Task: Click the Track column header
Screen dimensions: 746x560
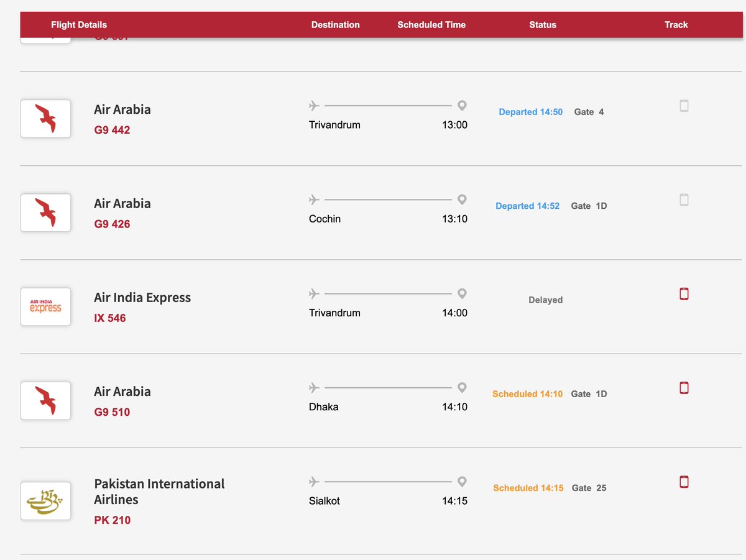Action: pos(676,25)
